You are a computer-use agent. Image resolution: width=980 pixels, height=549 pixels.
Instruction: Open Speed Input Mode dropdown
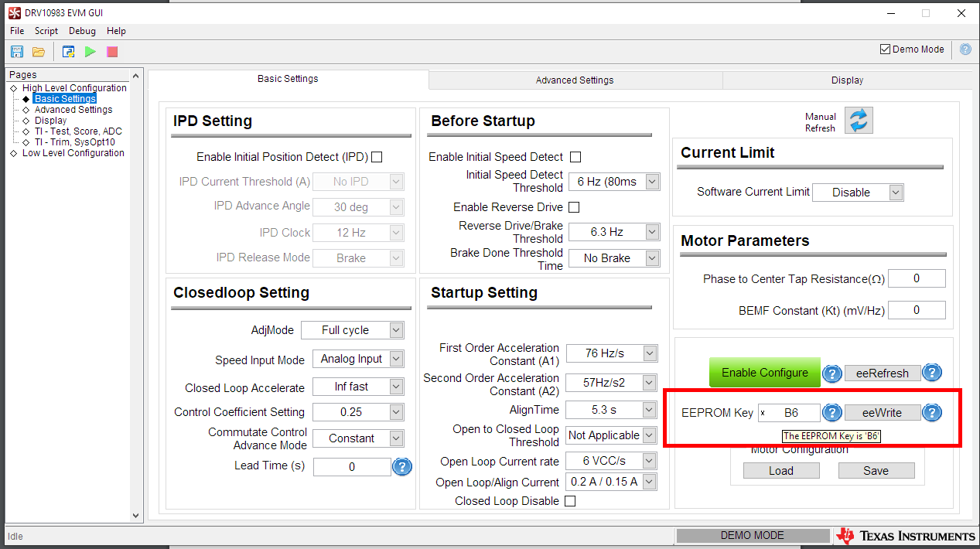tap(358, 359)
